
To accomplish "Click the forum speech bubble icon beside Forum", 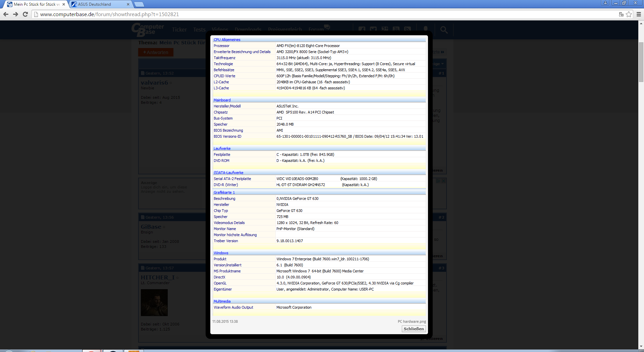I will pyautogui.click(x=327, y=27).
